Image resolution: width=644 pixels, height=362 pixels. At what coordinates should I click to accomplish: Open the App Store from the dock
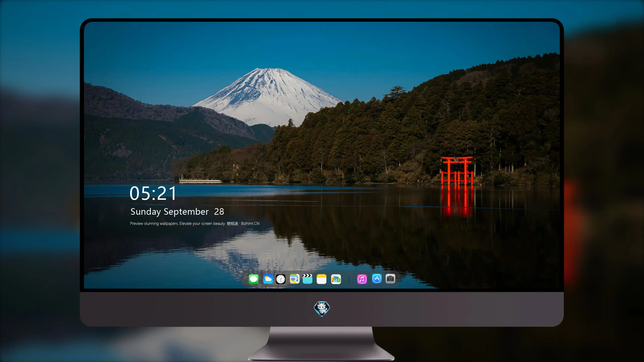coord(377,279)
